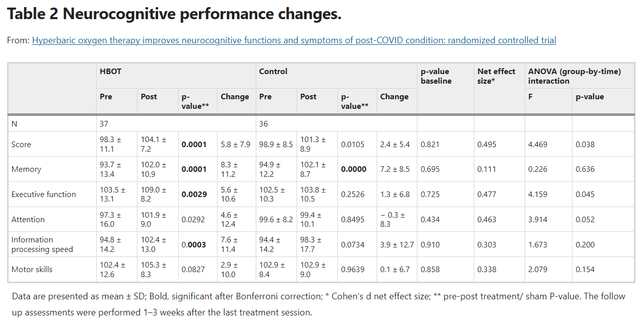Screen dimensions: 644x324
Task: Click the Score row ANOVA p-value 0.038
Action: click(585, 145)
